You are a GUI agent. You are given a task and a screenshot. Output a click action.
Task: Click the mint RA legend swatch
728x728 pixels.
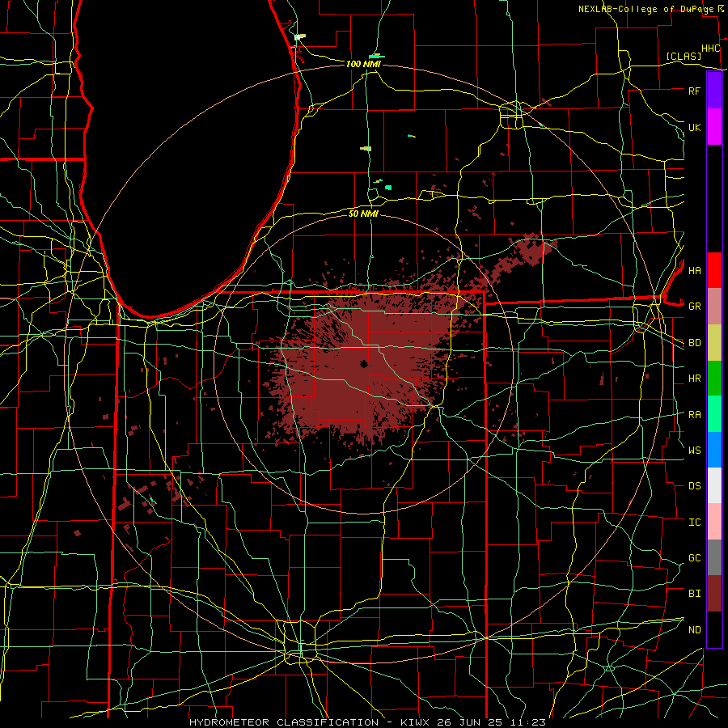(714, 413)
